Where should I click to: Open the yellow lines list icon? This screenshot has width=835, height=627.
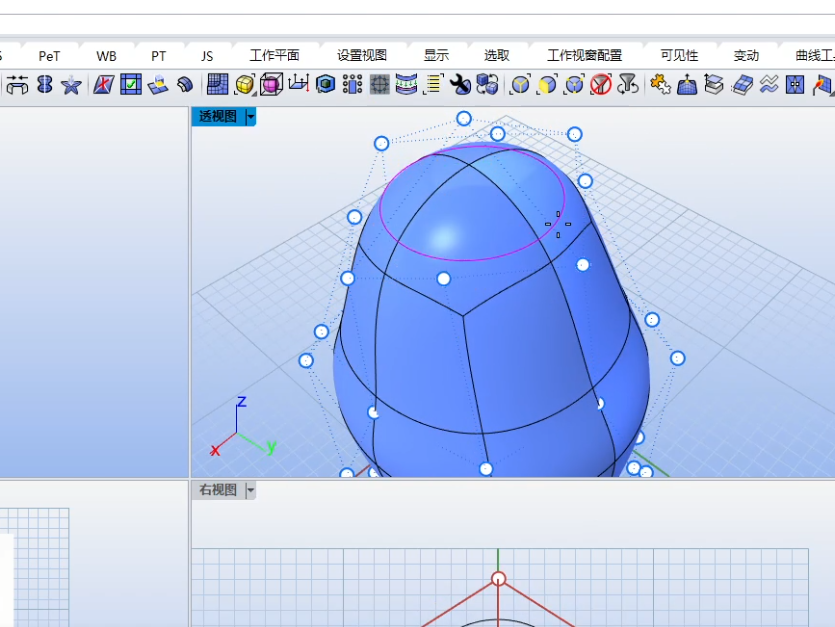click(x=433, y=85)
